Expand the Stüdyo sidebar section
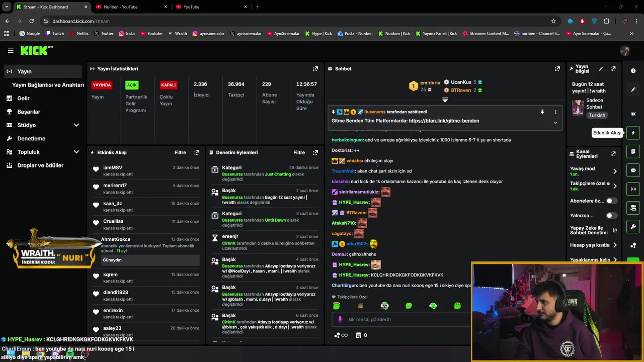644x362 pixels. tap(76, 125)
